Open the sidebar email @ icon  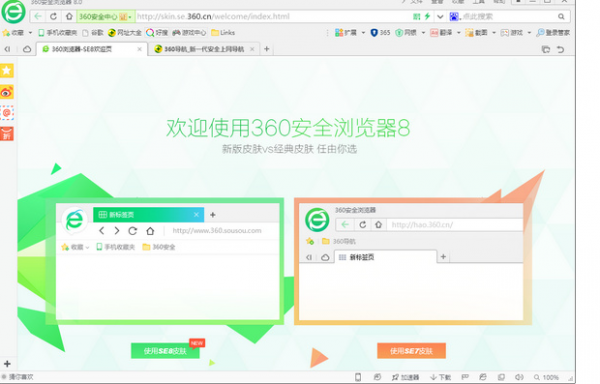[x=7, y=113]
